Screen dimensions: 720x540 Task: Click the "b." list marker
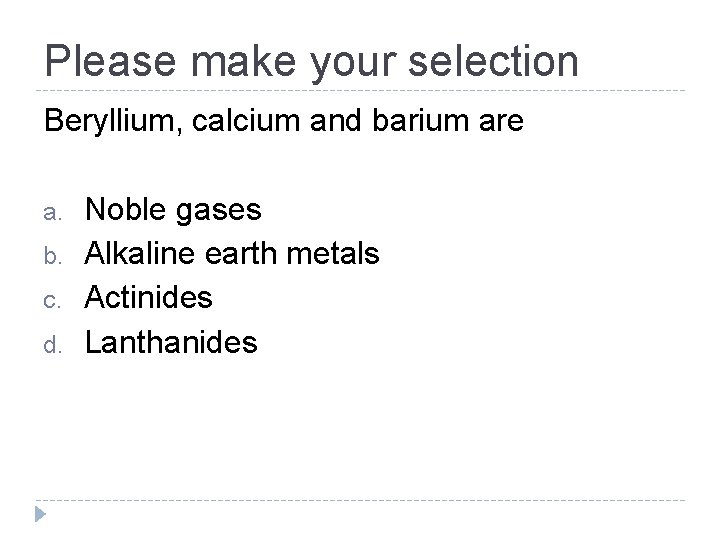coord(52,256)
